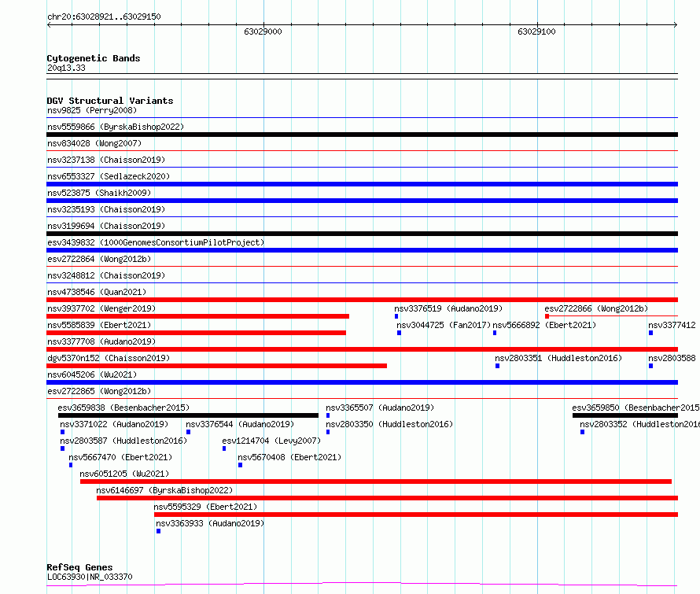Click the 63029000 ruler position label

[263, 31]
